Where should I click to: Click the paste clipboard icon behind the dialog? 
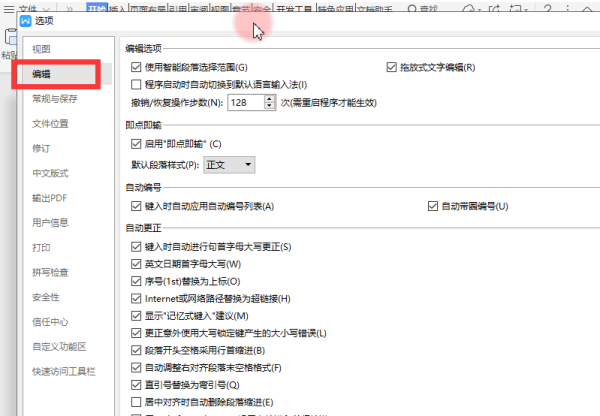pos(10,38)
